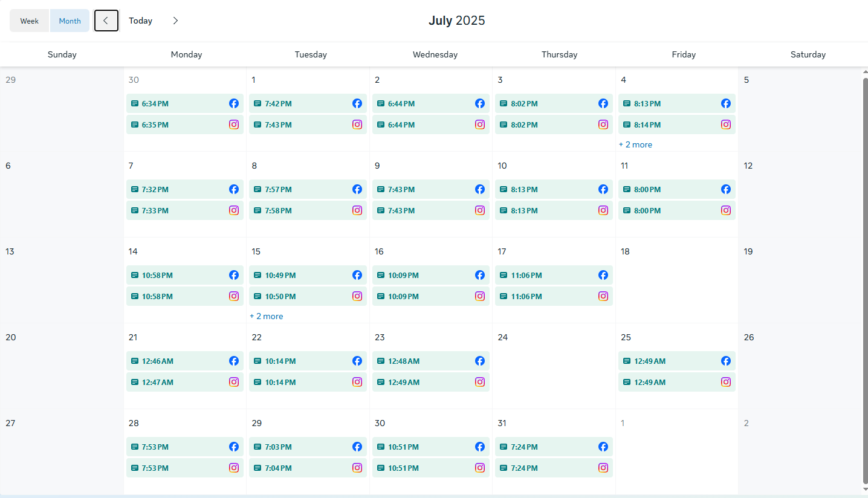Jump to Today on the calendar

pyautogui.click(x=140, y=21)
